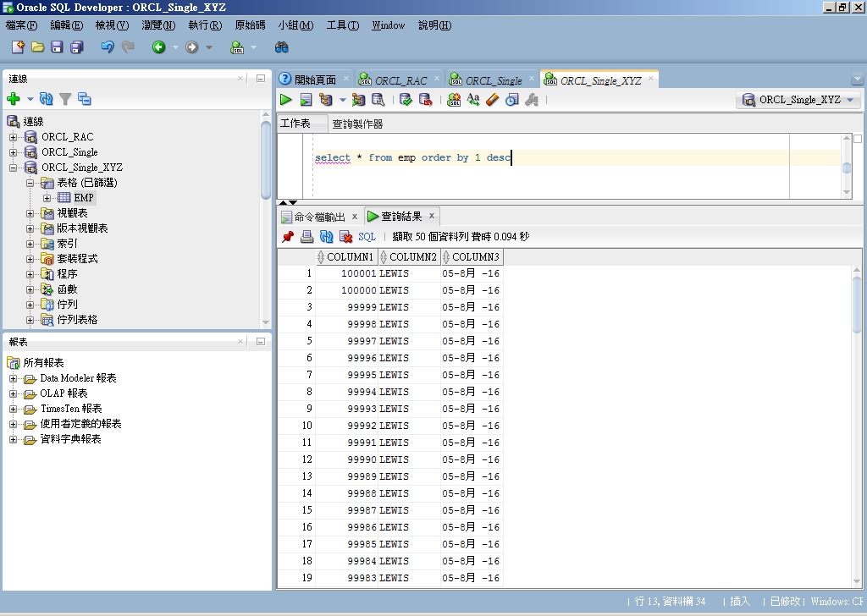Screen dimensions: 867x616
Task: Run Statement green play icon
Action: click(x=286, y=100)
